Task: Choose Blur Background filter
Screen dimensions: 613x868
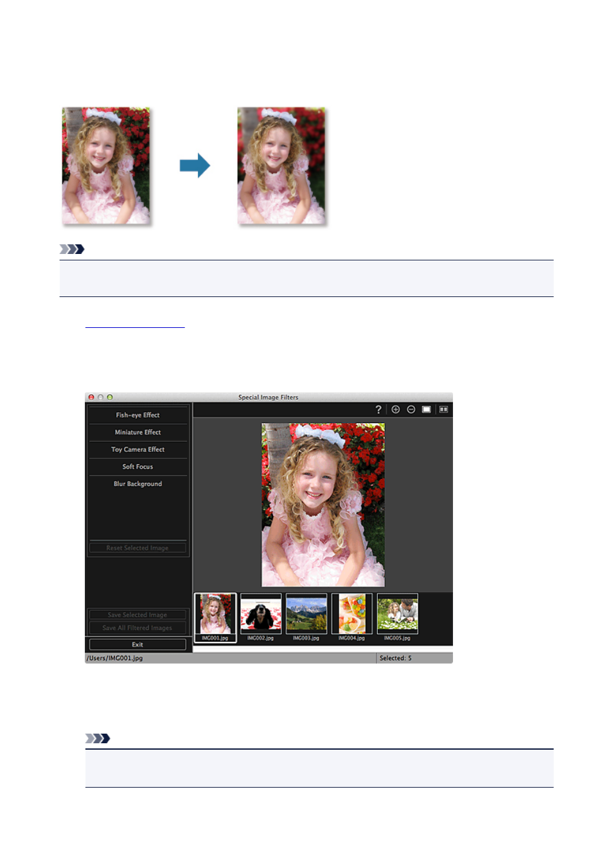Action: point(138,484)
